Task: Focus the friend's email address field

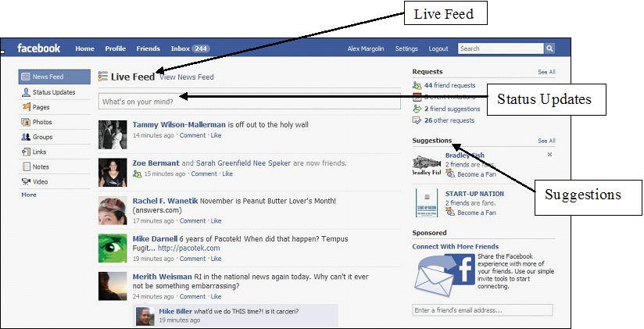Action: [x=482, y=310]
